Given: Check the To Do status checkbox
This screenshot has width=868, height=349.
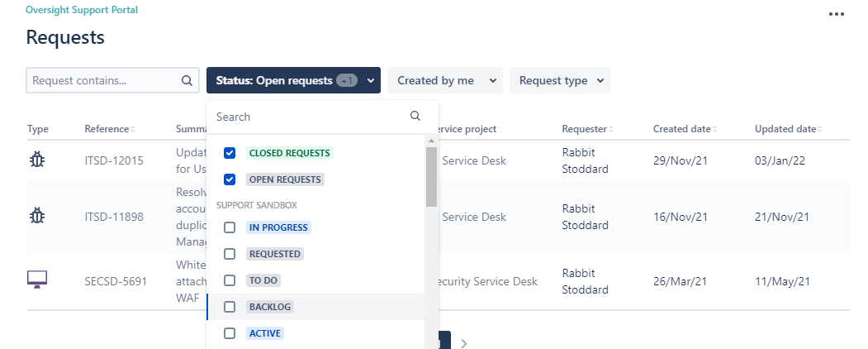Looking at the screenshot, I should pos(229,280).
